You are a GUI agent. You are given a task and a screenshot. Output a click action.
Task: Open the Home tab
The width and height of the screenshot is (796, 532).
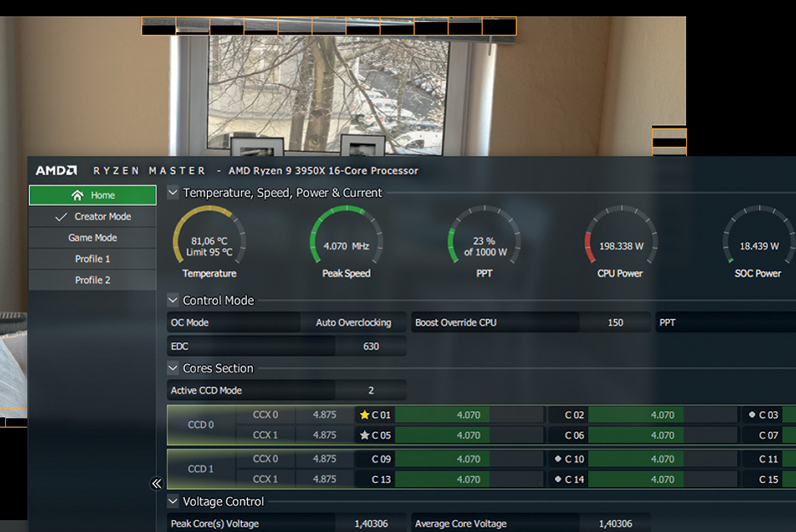pyautogui.click(x=93, y=195)
